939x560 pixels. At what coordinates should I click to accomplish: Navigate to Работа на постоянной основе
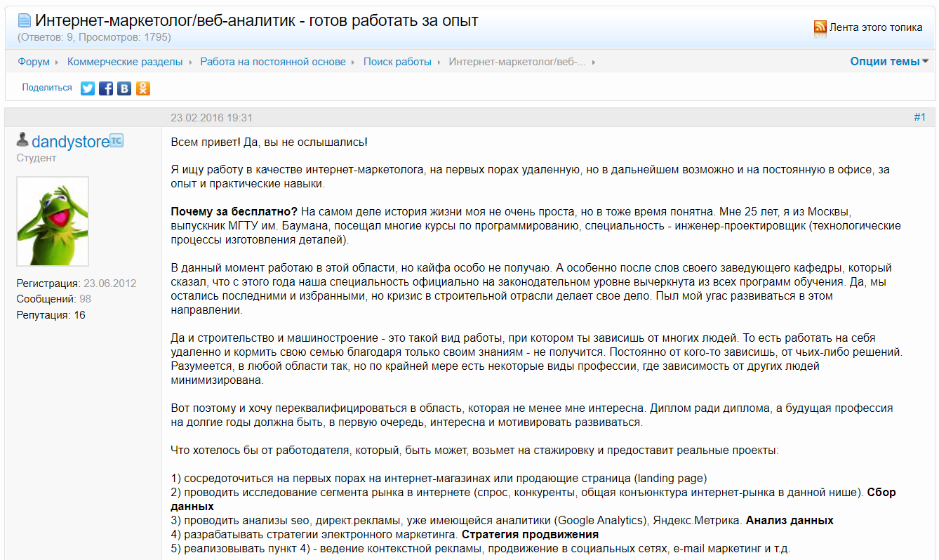pyautogui.click(x=272, y=62)
